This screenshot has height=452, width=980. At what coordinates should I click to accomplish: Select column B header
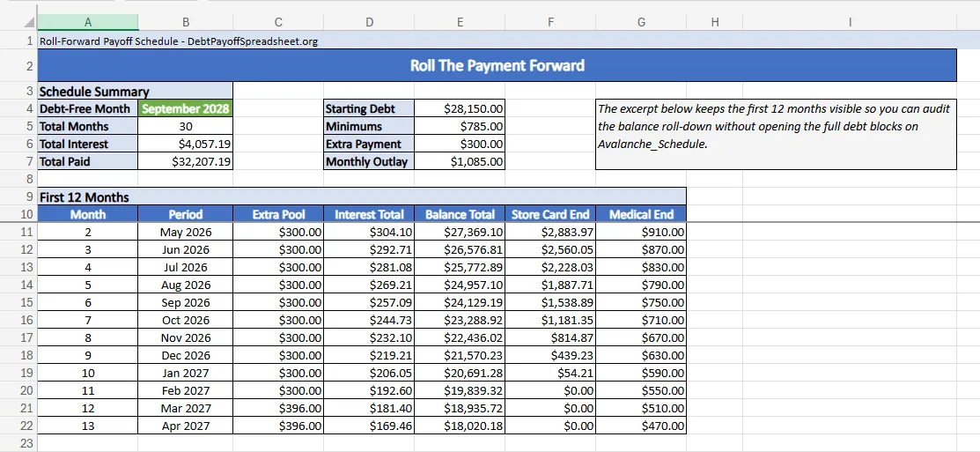pyautogui.click(x=186, y=22)
